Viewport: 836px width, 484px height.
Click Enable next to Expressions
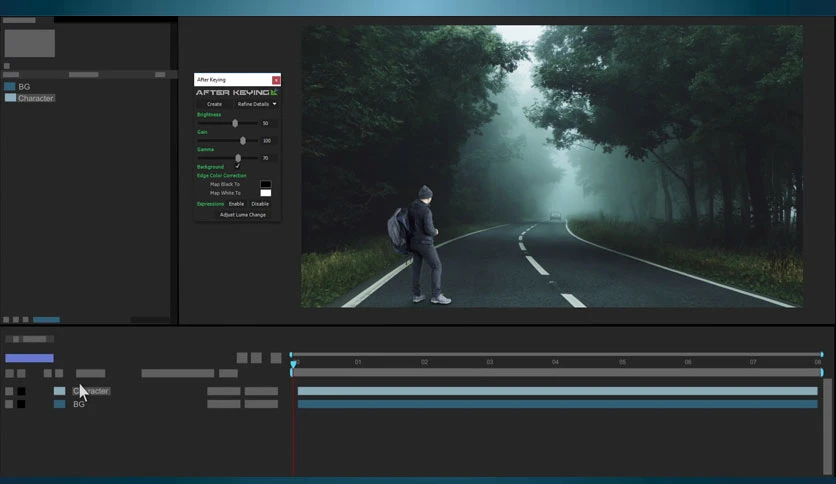click(x=236, y=204)
